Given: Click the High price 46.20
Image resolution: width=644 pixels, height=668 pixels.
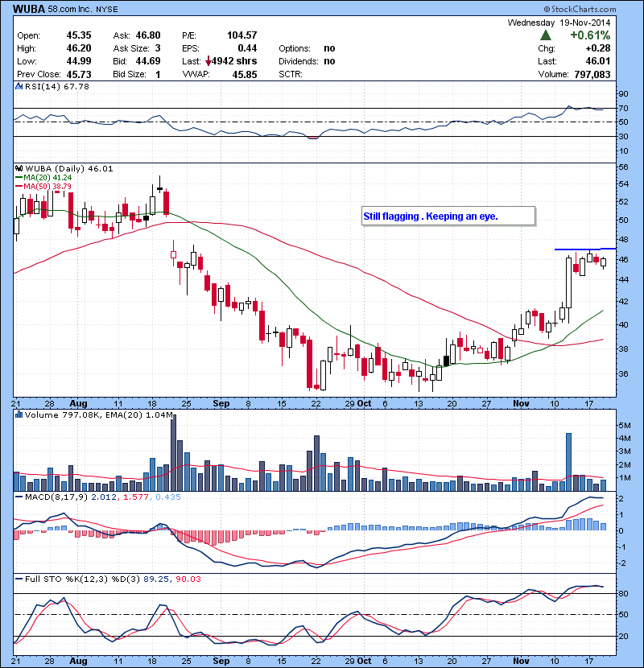Looking at the screenshot, I should [79, 48].
